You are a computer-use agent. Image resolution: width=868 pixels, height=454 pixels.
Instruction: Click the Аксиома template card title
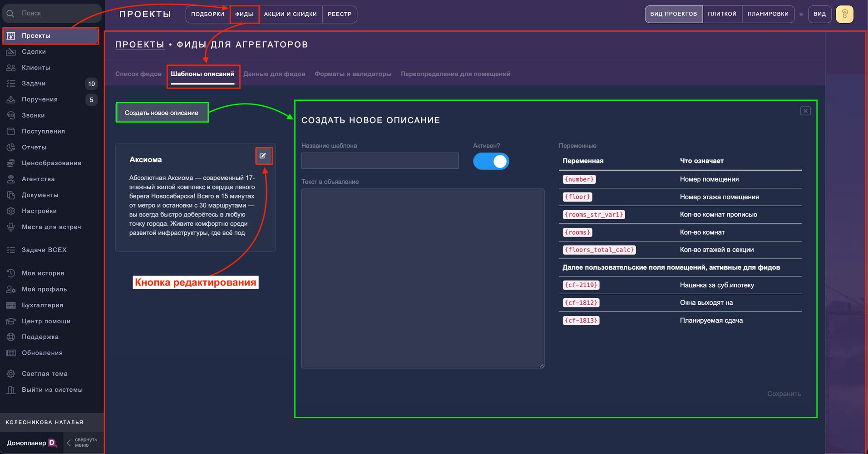click(146, 160)
